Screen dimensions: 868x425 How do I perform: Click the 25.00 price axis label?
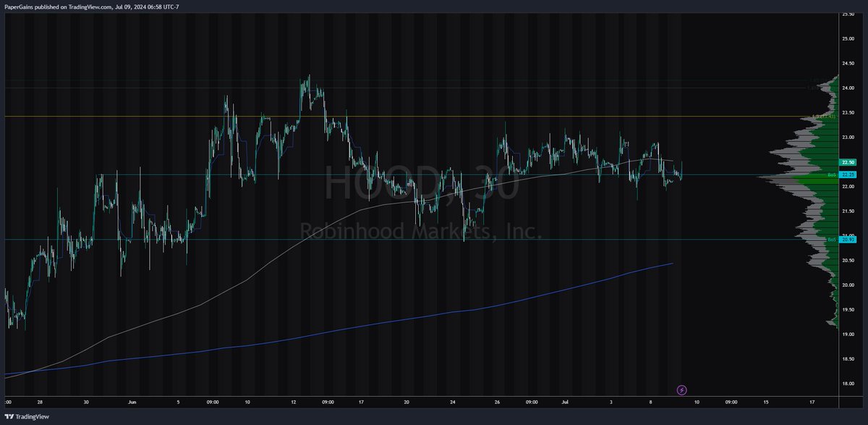point(848,39)
